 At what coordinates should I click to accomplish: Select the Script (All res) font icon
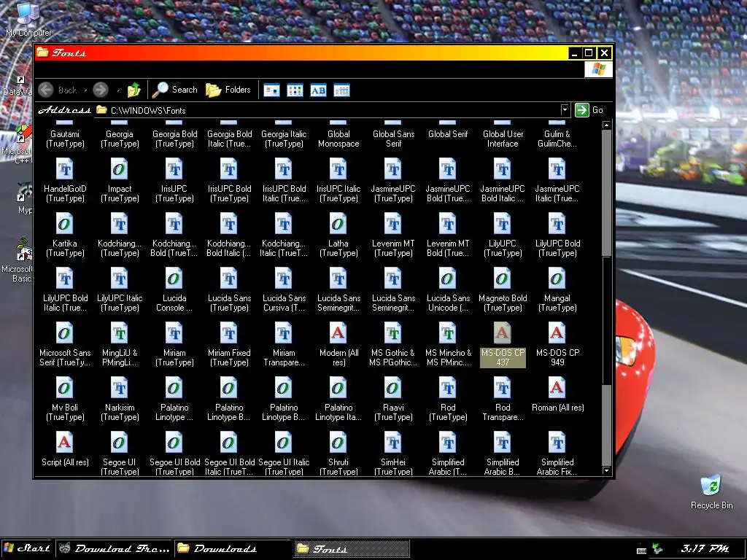pos(65,443)
